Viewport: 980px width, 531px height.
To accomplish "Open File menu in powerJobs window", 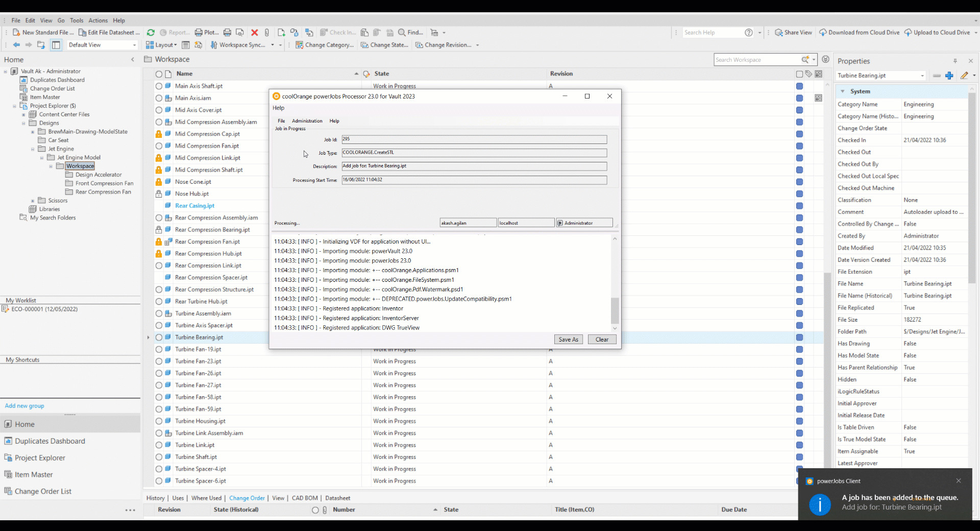I will (x=281, y=121).
